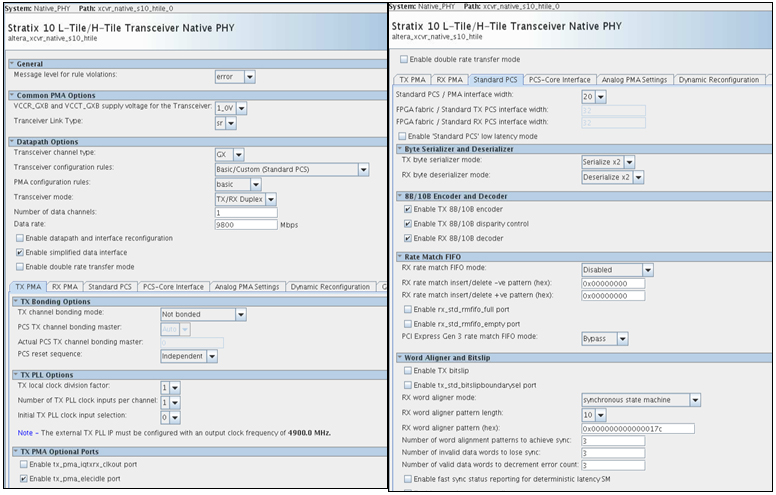The width and height of the screenshot is (776, 495).
Task: Collapse Word Aligner and Bitslip section
Action: pyautogui.click(x=400, y=357)
